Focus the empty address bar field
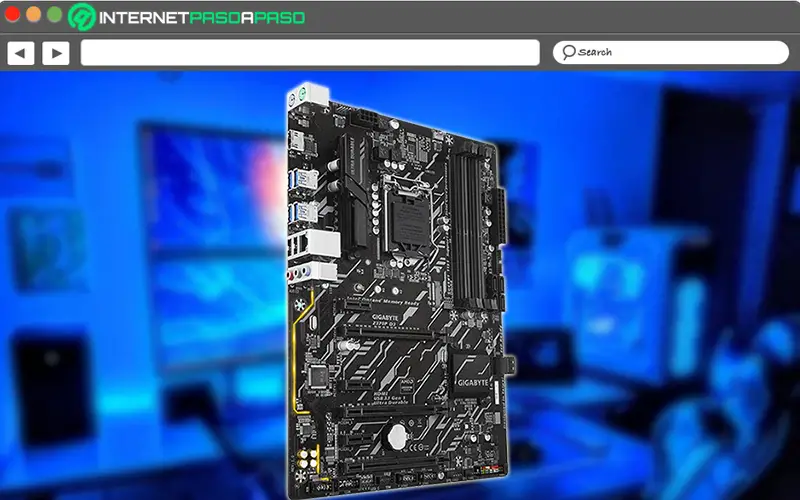 click(310, 53)
